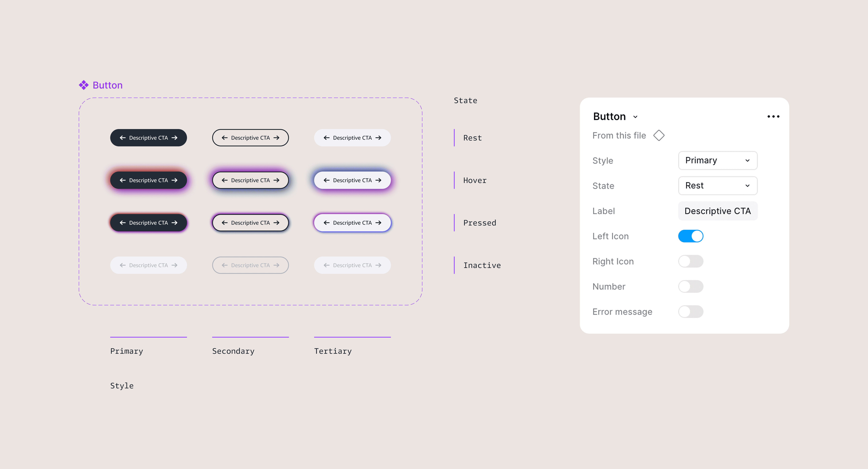Expand the Button title chevron

point(636,116)
